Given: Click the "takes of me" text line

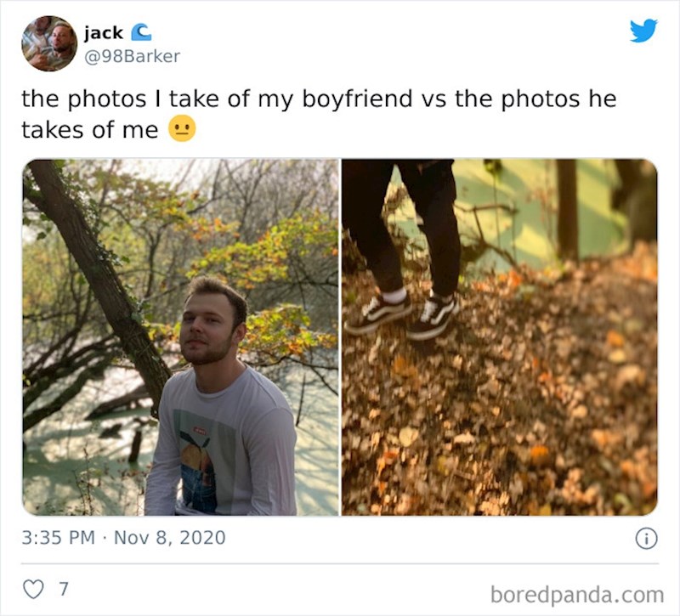Looking at the screenshot, I should coord(89,129).
